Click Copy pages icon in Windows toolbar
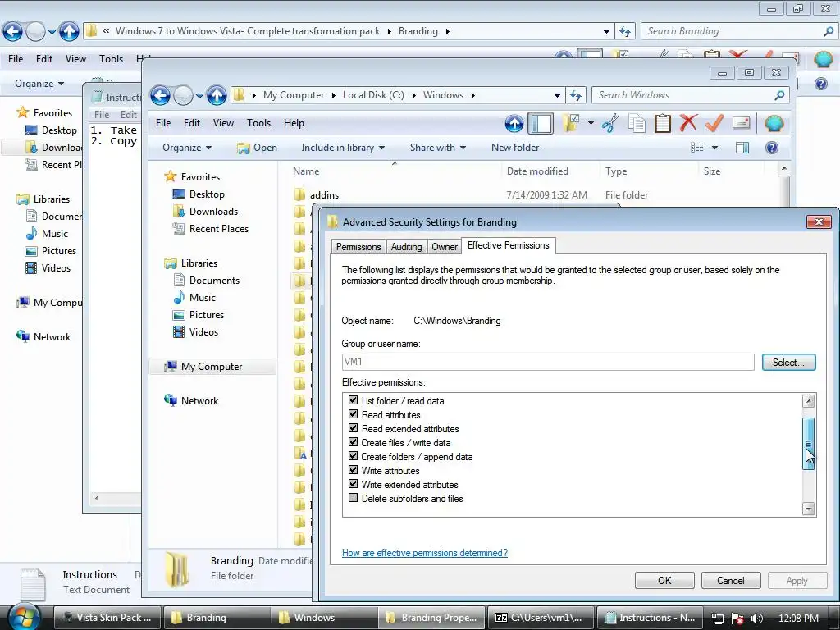Image resolution: width=840 pixels, height=630 pixels. pos(637,123)
